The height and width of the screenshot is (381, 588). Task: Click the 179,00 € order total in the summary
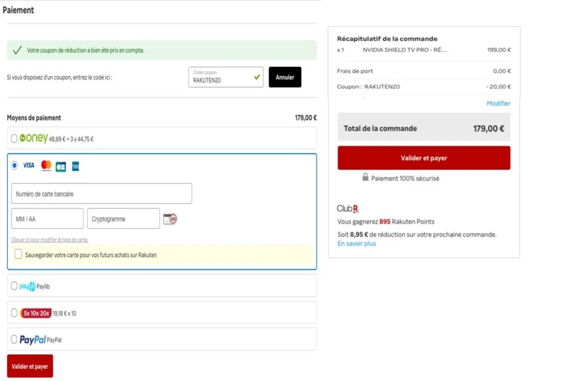click(x=489, y=128)
